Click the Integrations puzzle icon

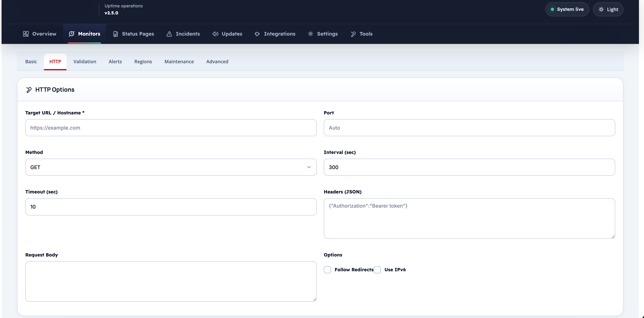[x=257, y=34]
